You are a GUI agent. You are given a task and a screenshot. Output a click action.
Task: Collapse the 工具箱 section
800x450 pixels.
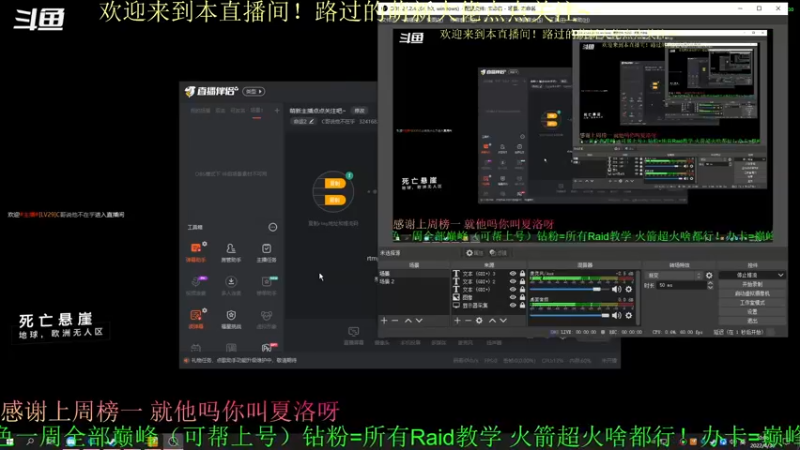click(x=273, y=227)
